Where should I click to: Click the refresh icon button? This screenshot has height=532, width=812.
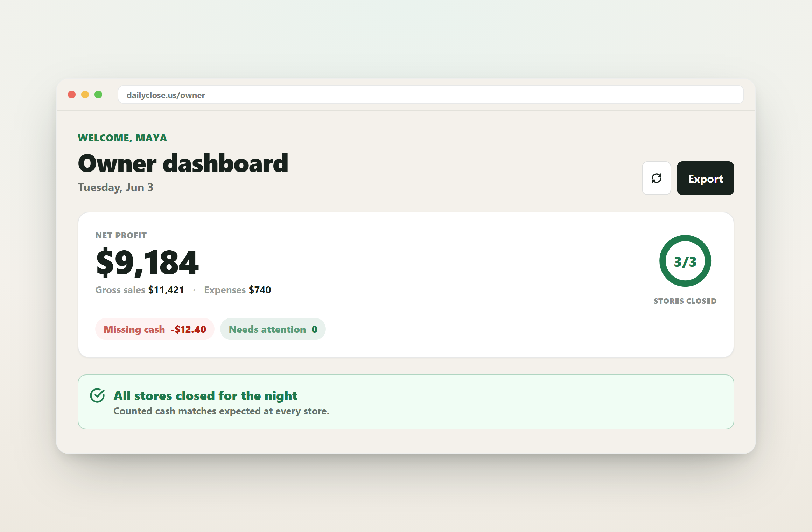coord(656,178)
